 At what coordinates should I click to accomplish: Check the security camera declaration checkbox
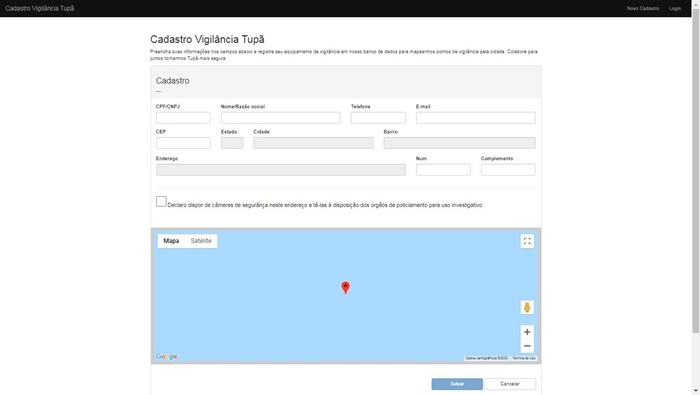[161, 201]
